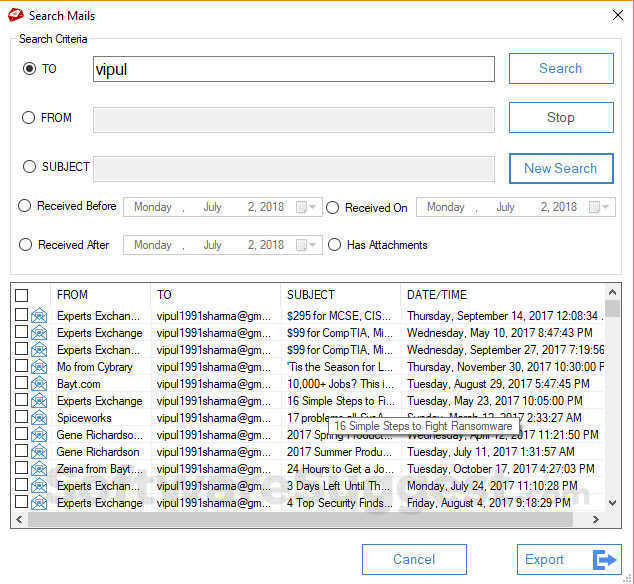Close the Search Mails window
This screenshot has width=634, height=584.
618,15
